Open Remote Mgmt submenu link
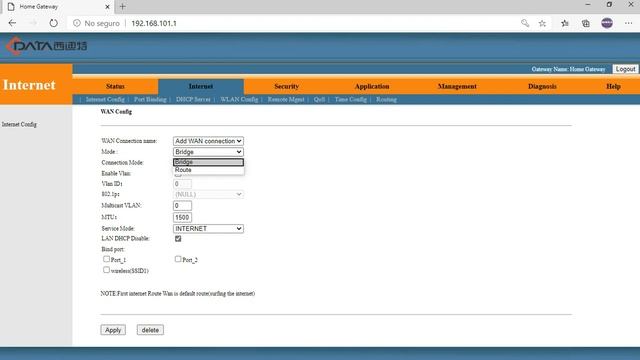The height and width of the screenshot is (360, 640). 286,100
